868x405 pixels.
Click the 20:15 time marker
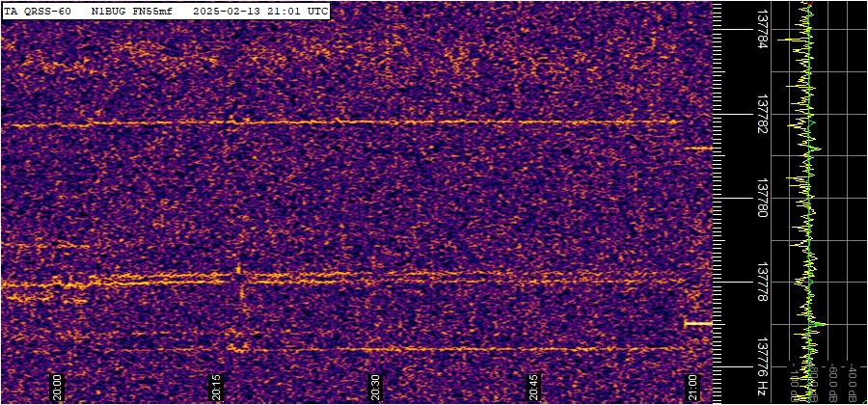pos(218,386)
